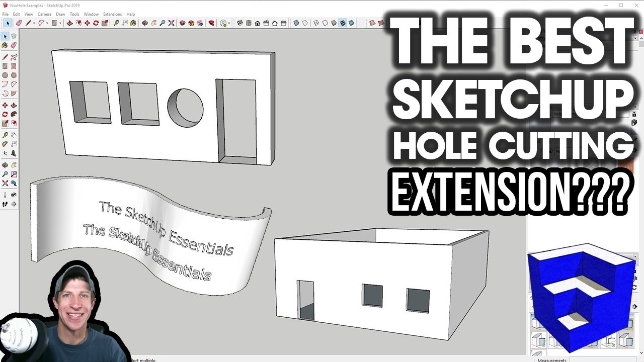The width and height of the screenshot is (644, 362).
Task: Open the 3D Warehouse
Action: (x=183, y=23)
